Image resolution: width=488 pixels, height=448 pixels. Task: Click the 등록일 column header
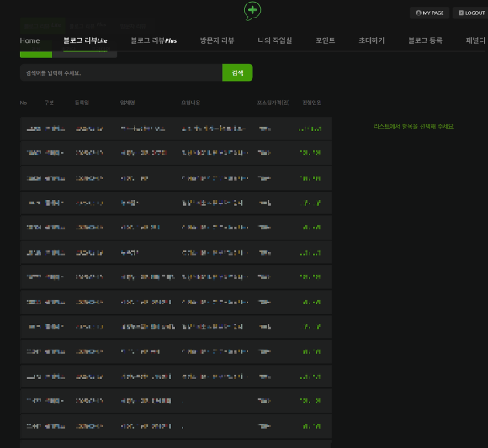(82, 103)
